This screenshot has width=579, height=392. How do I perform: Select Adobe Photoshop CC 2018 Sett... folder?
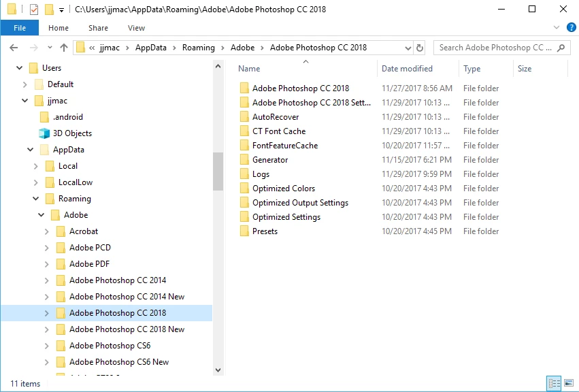pos(312,103)
